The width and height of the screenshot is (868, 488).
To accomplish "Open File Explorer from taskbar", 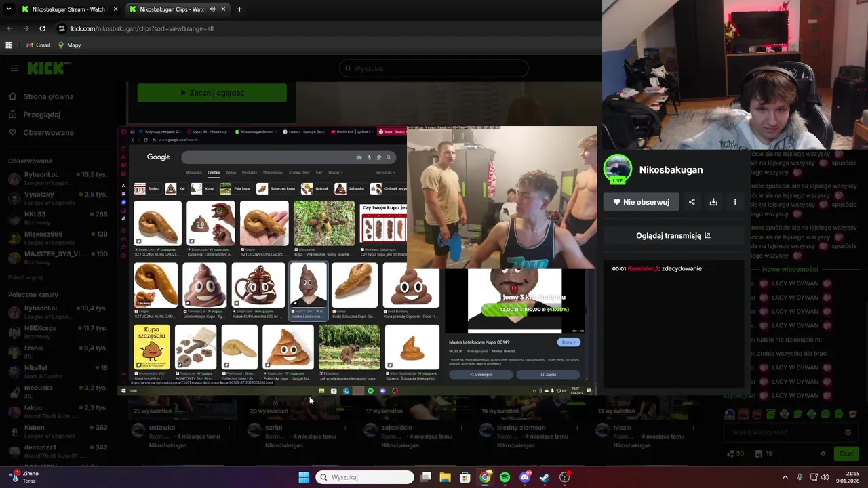I will coord(445,477).
